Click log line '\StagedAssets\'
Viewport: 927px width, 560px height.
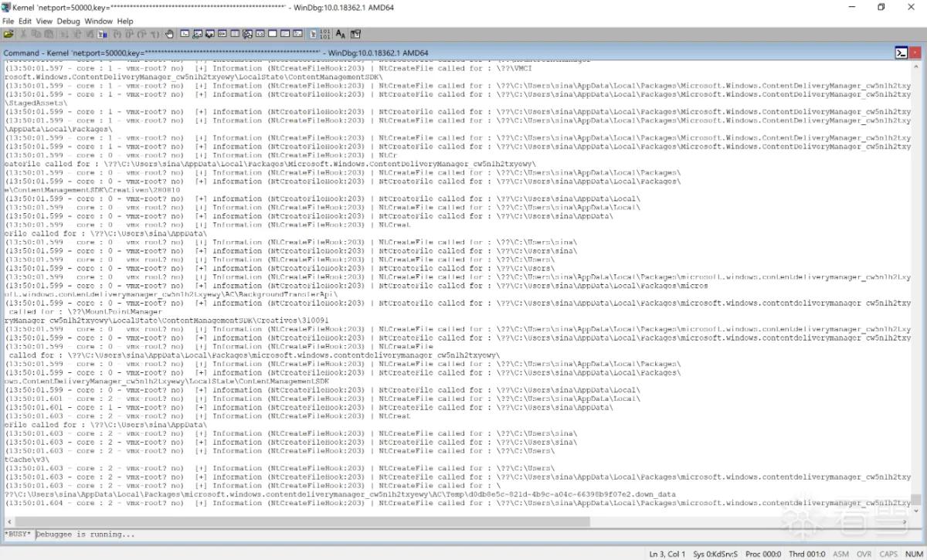(36, 103)
